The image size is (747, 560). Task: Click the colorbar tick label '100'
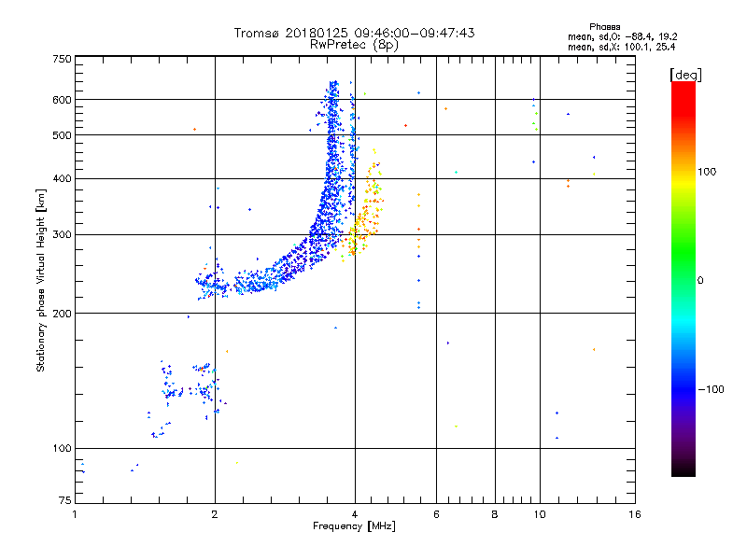point(707,172)
